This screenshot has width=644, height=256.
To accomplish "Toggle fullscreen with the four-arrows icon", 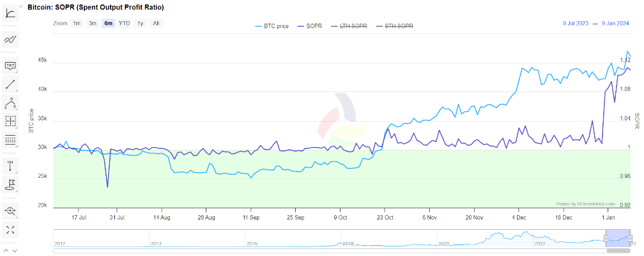I will click(10, 230).
